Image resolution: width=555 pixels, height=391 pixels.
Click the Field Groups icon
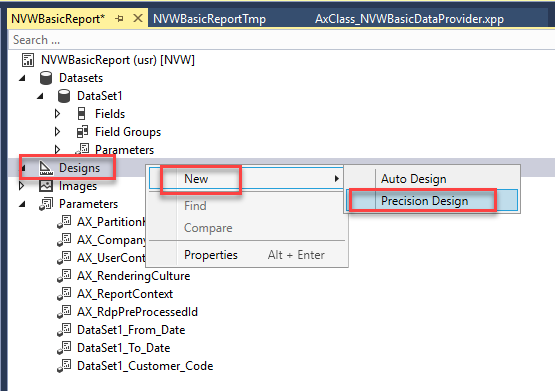click(82, 132)
